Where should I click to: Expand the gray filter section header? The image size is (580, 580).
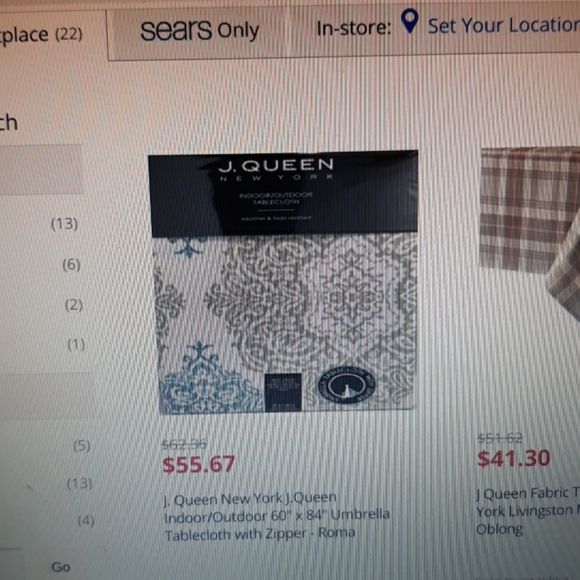pyautogui.click(x=41, y=169)
